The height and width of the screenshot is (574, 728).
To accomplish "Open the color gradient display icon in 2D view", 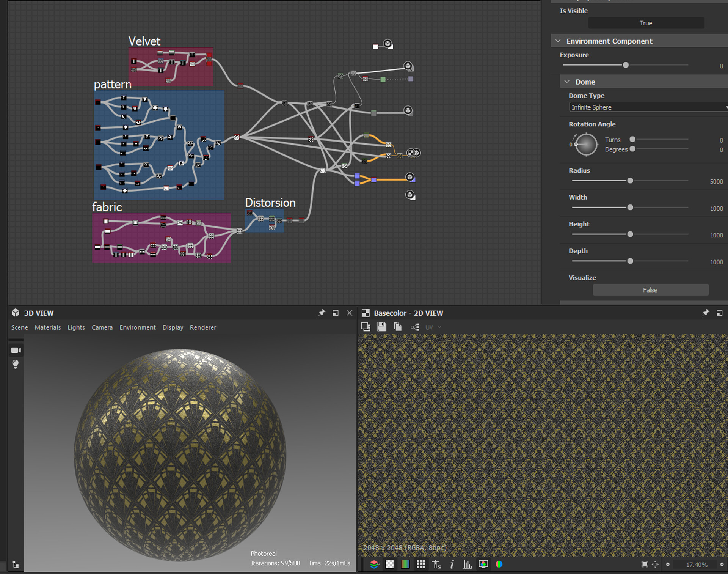I will pyautogui.click(x=405, y=564).
